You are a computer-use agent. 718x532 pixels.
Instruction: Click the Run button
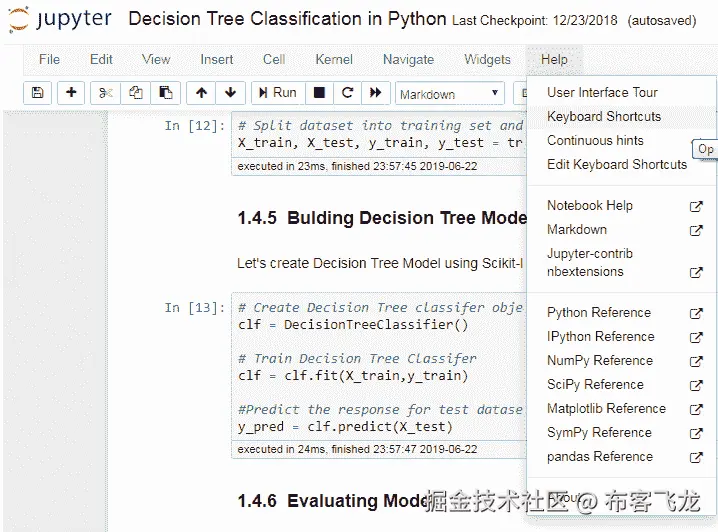tap(277, 93)
